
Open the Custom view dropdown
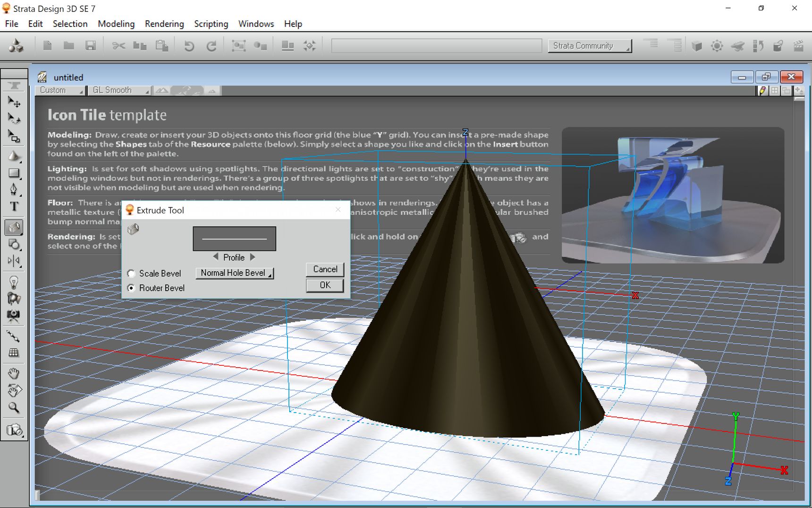[x=60, y=90]
